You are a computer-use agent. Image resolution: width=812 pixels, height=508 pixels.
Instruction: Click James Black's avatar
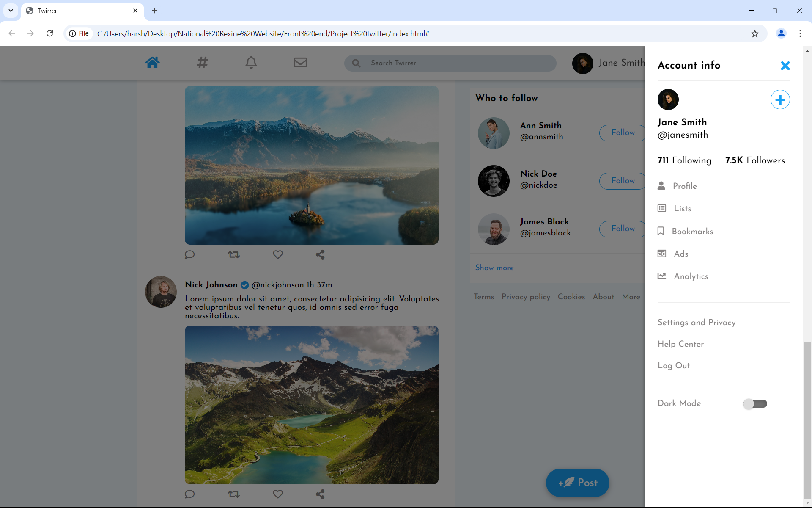click(494, 229)
